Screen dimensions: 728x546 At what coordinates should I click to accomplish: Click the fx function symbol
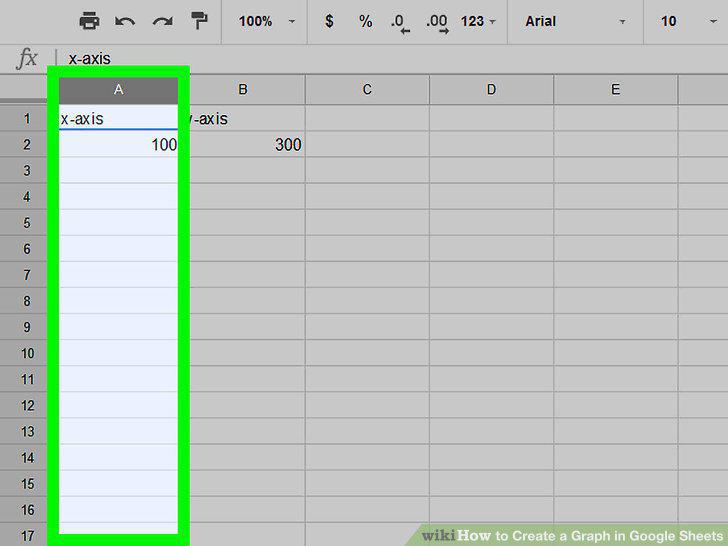coord(26,58)
